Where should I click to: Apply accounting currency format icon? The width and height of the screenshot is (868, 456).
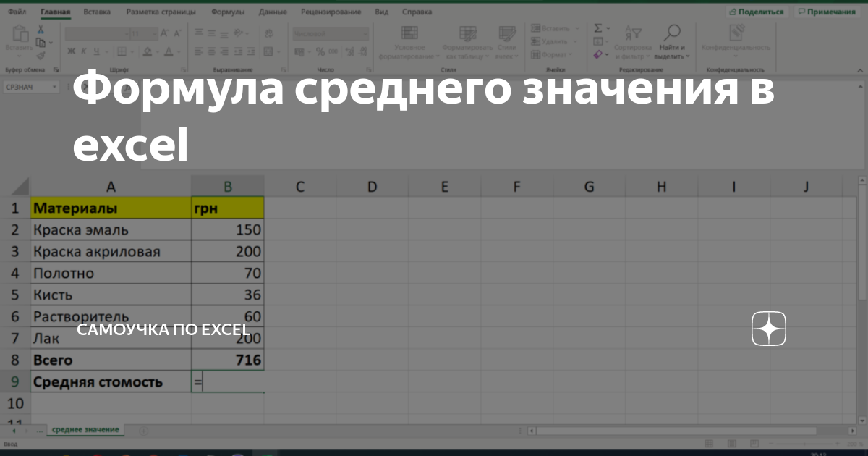click(299, 51)
